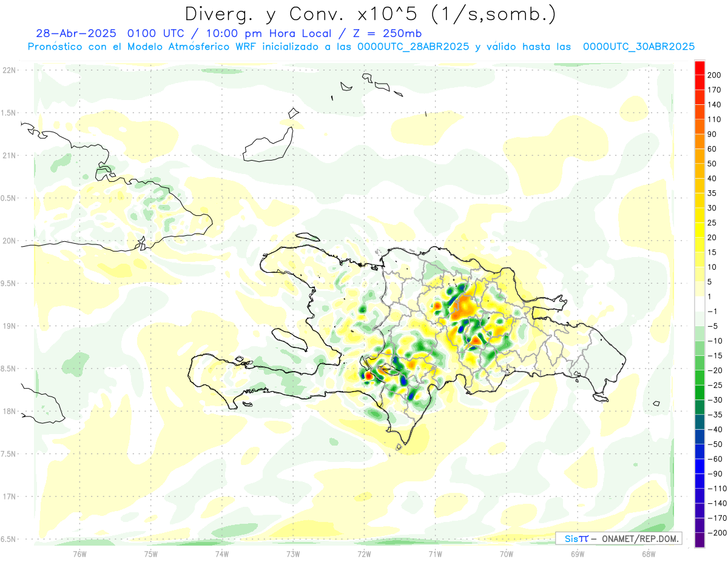728x562 pixels.
Task: Click the 17N latitude label
Action: click(x=9, y=497)
